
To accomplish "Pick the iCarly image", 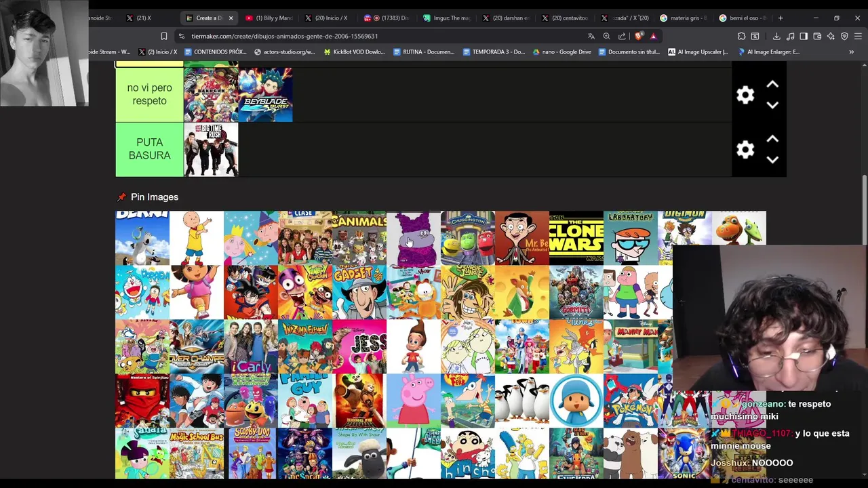I will [x=251, y=346].
